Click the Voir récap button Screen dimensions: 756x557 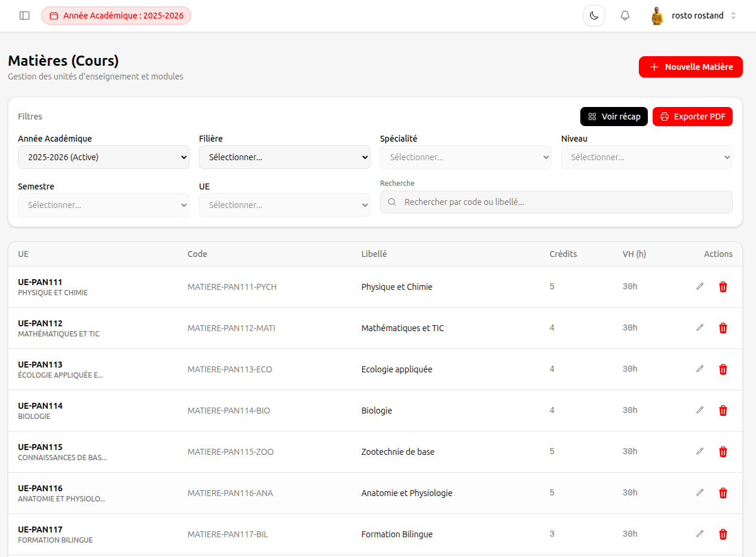pos(614,117)
